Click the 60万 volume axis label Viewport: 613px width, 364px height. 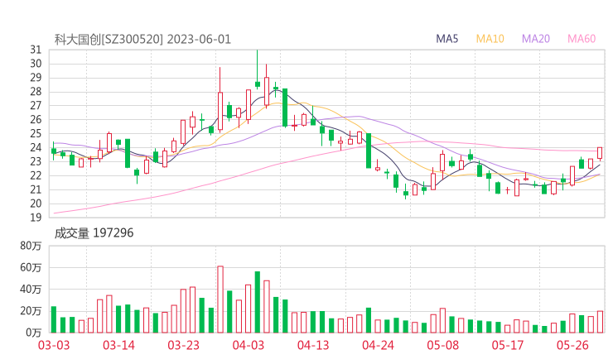[31, 267]
